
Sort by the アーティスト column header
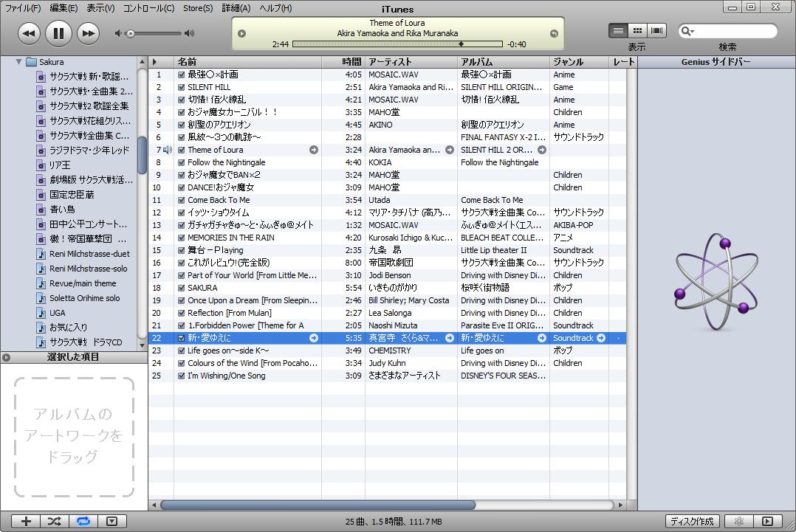pos(411,62)
